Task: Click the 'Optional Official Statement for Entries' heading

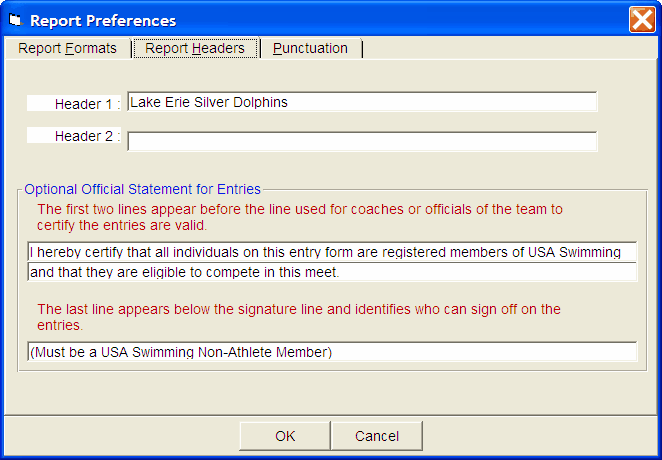Action: point(142,188)
